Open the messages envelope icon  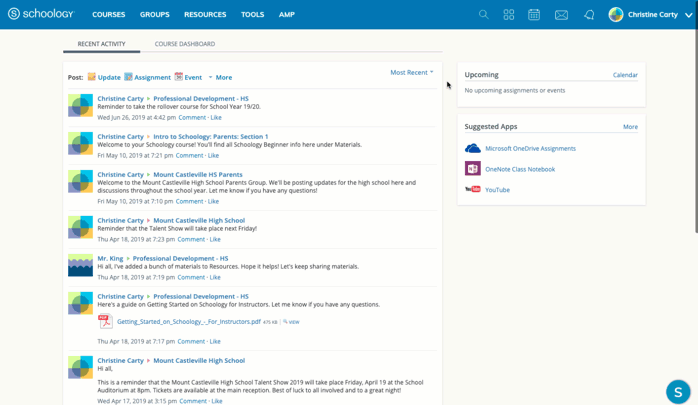pos(561,15)
